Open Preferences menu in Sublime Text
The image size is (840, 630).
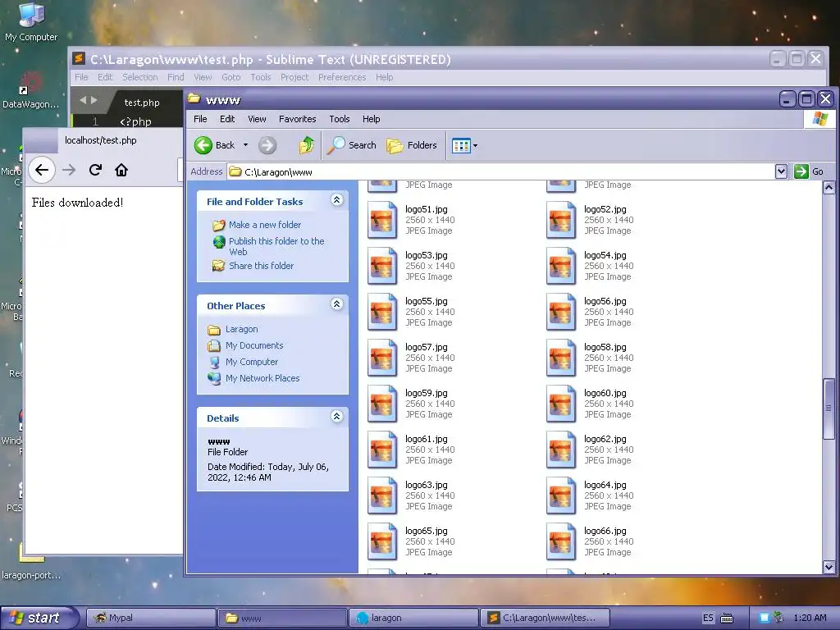[342, 77]
